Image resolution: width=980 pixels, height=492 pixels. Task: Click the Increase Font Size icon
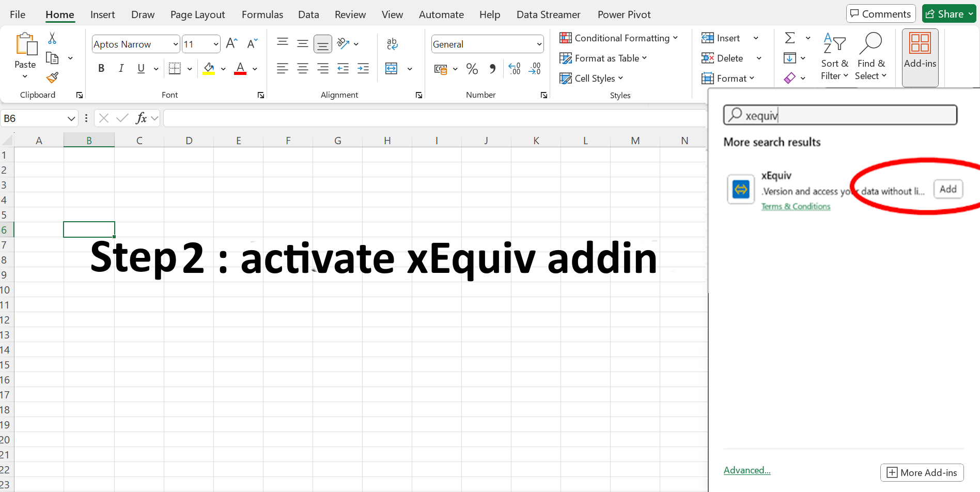click(231, 44)
